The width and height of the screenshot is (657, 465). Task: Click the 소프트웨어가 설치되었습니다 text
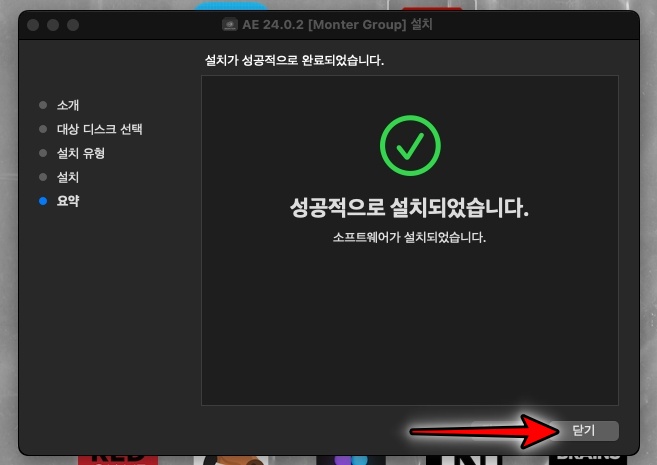(x=409, y=238)
